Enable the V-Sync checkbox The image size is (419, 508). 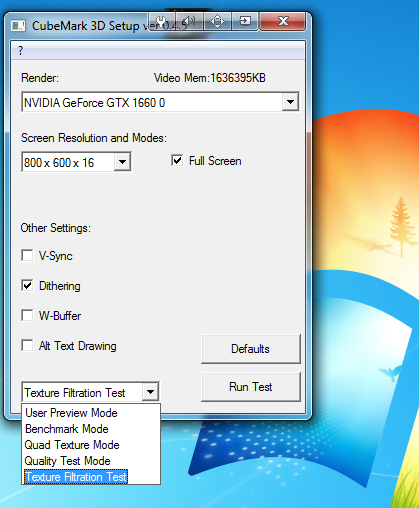click(x=27, y=256)
